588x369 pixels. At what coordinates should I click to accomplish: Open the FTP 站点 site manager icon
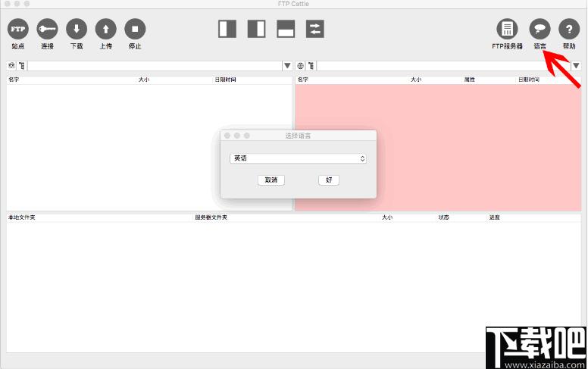[17, 29]
